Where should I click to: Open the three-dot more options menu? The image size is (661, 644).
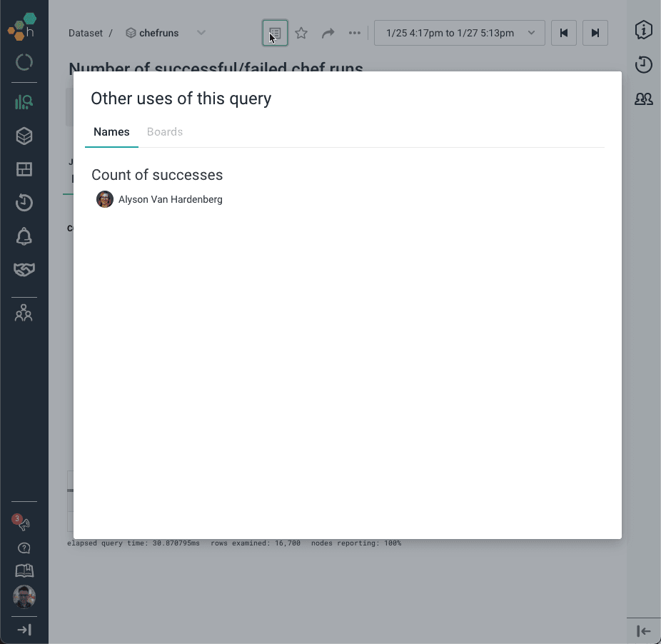point(354,33)
